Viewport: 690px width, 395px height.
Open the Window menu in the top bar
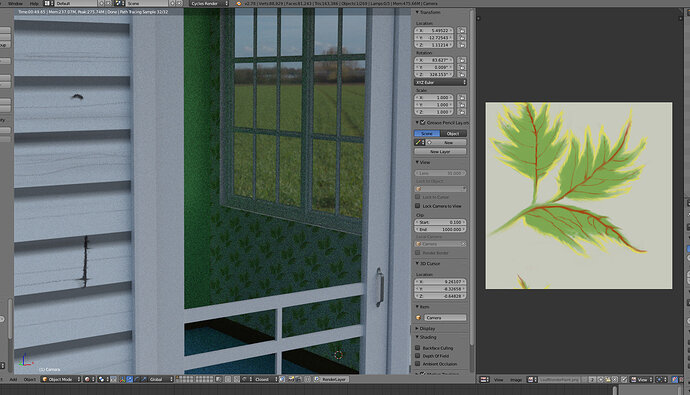(15, 3)
